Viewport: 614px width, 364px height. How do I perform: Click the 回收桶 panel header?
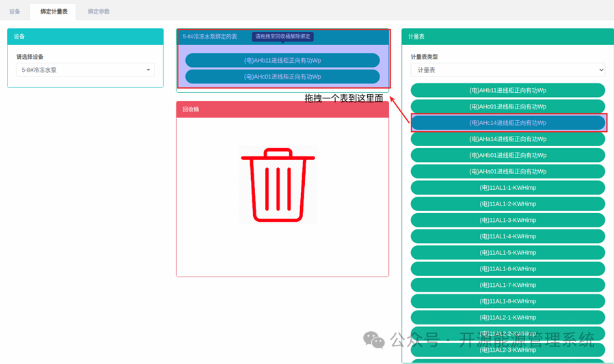pos(282,109)
